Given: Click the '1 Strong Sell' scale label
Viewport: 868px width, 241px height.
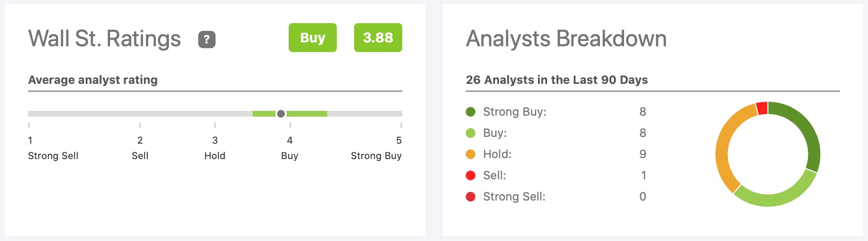Looking at the screenshot, I should pos(53,148).
